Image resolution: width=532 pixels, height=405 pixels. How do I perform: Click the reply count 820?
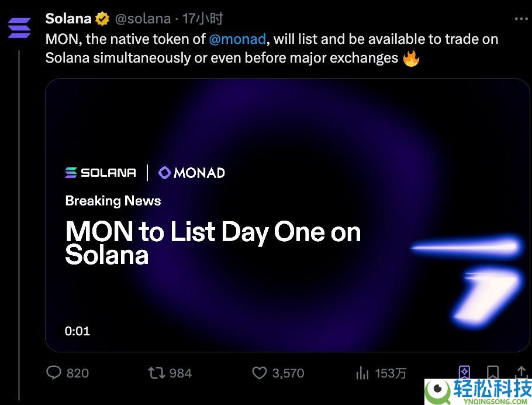pos(78,373)
